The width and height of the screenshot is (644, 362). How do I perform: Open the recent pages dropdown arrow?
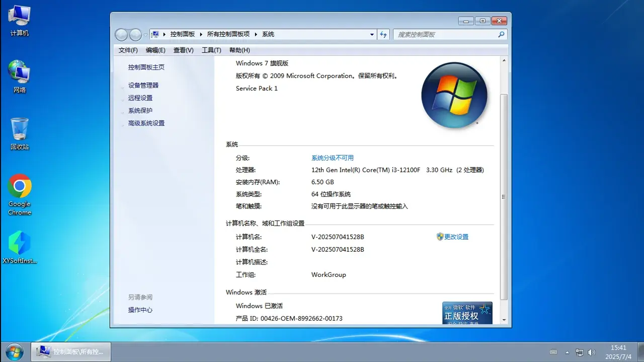(145, 35)
